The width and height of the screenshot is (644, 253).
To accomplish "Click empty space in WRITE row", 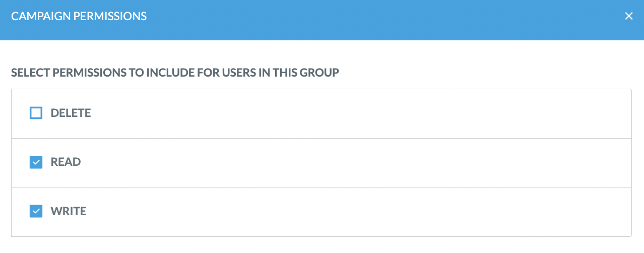I will click(x=353, y=212).
